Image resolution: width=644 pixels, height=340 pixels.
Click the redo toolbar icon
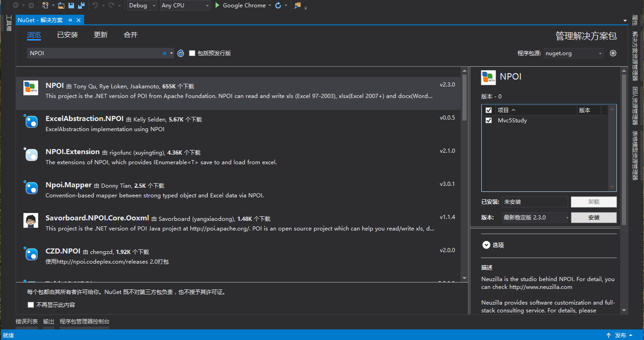pyautogui.click(x=111, y=5)
